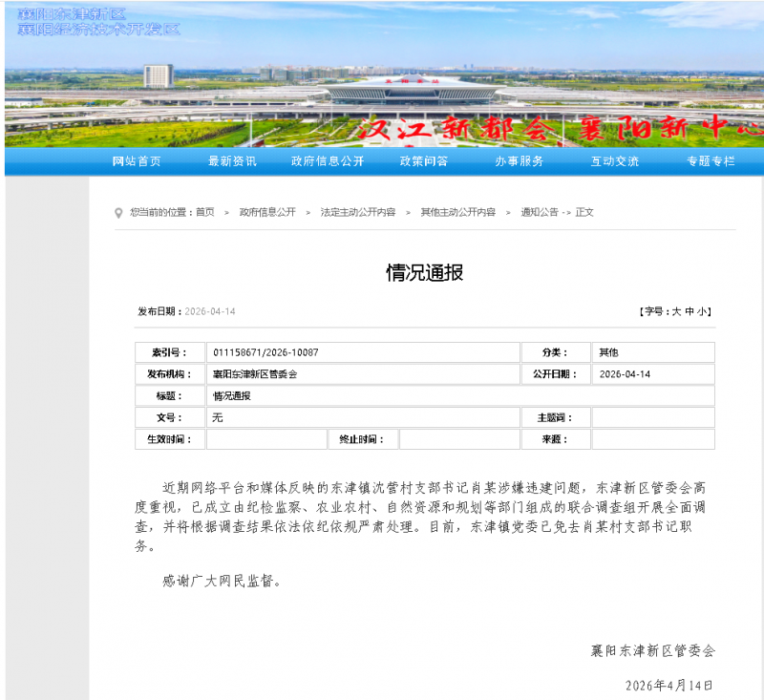The height and width of the screenshot is (700, 764).
Task: Open the 网站首页 navigation menu item
Action: 137,161
